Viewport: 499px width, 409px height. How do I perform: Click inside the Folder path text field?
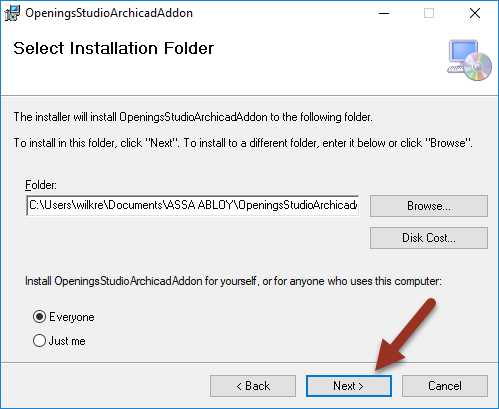[193, 205]
